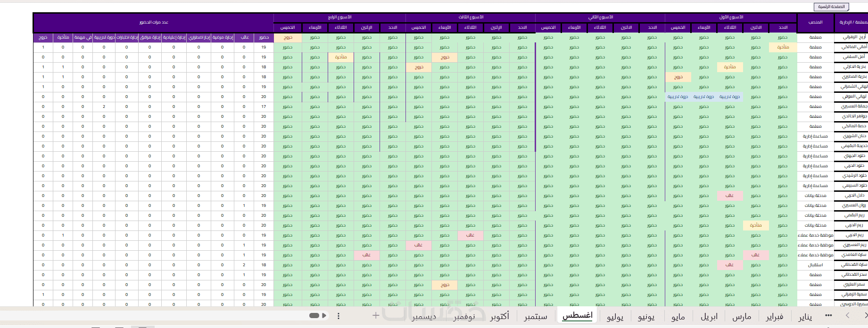This screenshot has width=868, height=328.
Task: Select the الاسبوع الرابع header cell
Action: coord(340,17)
